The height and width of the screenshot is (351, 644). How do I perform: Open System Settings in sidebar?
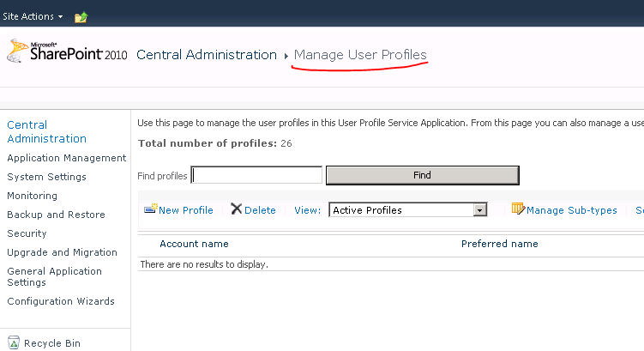[46, 177]
